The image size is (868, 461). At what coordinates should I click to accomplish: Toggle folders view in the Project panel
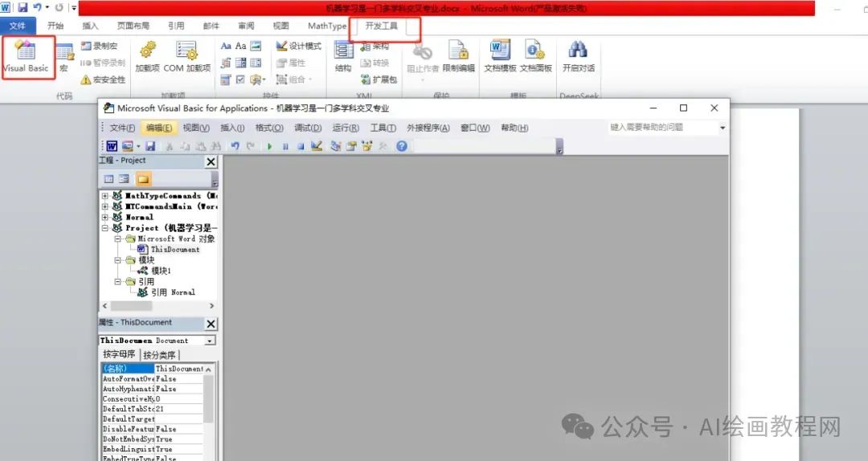click(143, 179)
